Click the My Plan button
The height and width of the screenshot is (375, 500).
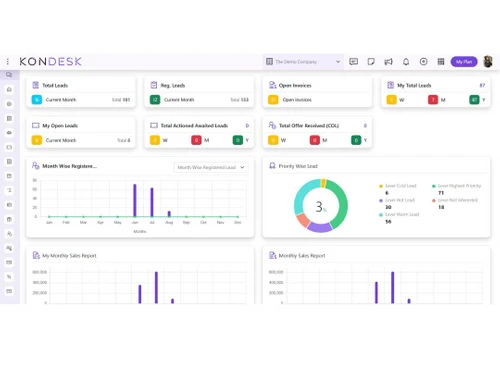tap(464, 62)
